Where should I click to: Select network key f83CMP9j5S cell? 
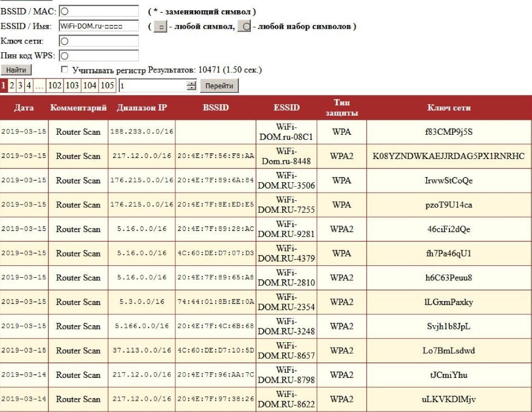click(449, 132)
